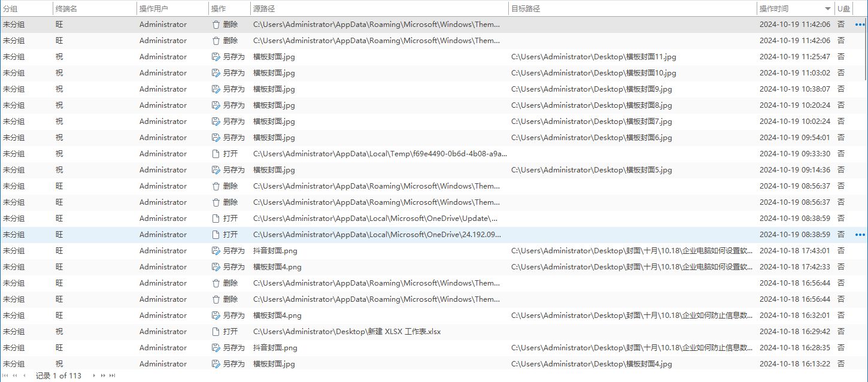Click open-file icon in the 09:33:30 row
Screen dimensions: 868x382
click(216, 154)
